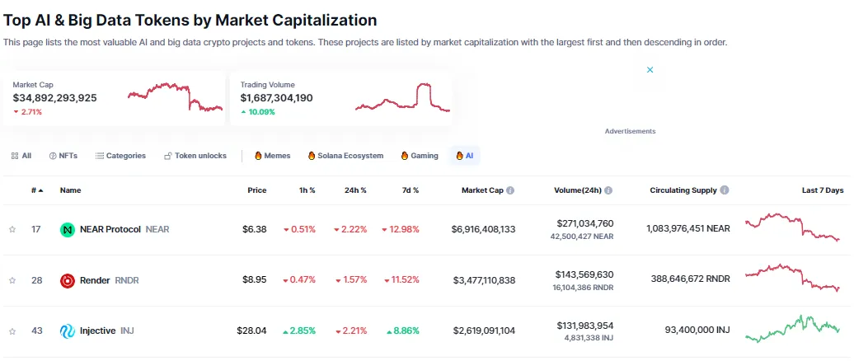
Task: Click the Market Cap info icon
Action: (x=510, y=190)
